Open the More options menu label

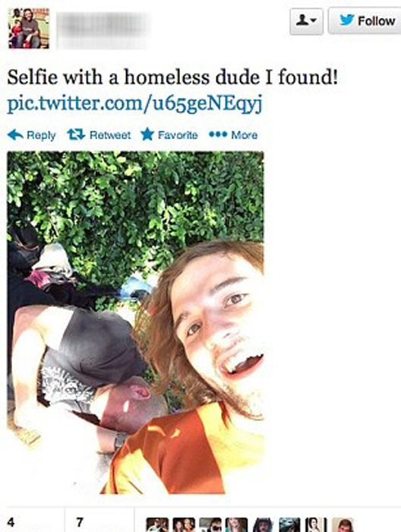coord(244,135)
